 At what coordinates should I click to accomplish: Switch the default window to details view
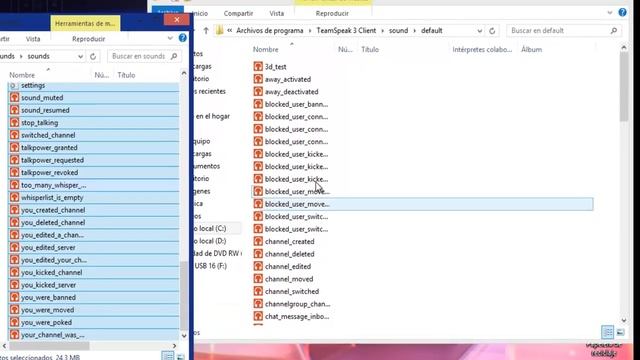[x=607, y=332]
